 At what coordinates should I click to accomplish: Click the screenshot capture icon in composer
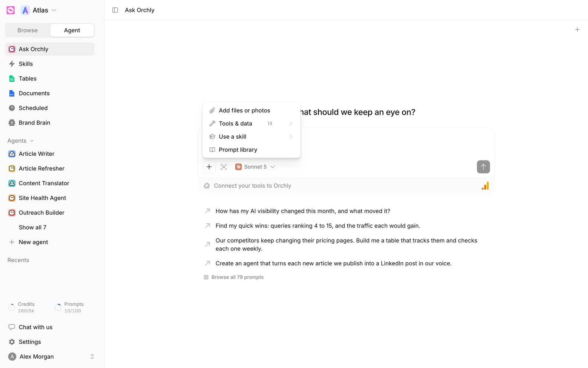pyautogui.click(x=224, y=167)
